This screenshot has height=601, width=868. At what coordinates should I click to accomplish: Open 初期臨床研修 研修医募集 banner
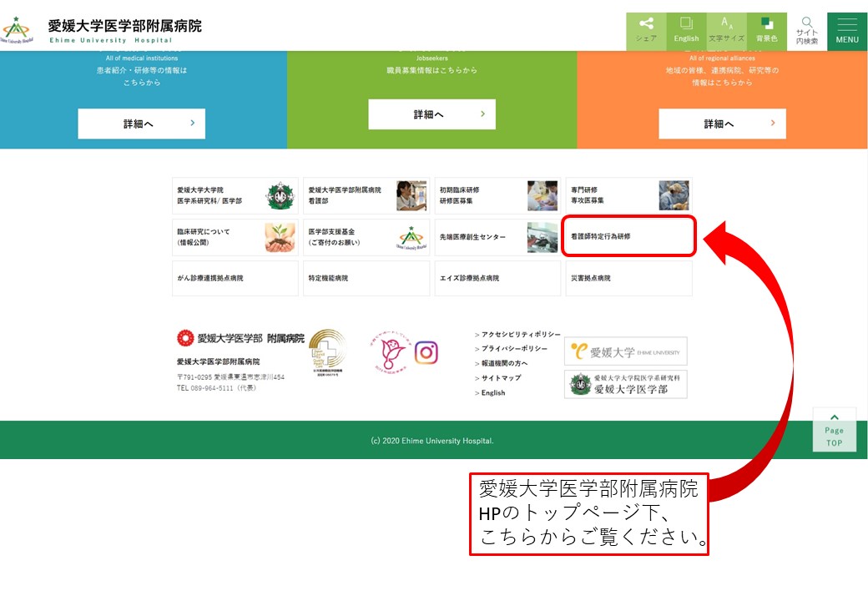[497, 195]
